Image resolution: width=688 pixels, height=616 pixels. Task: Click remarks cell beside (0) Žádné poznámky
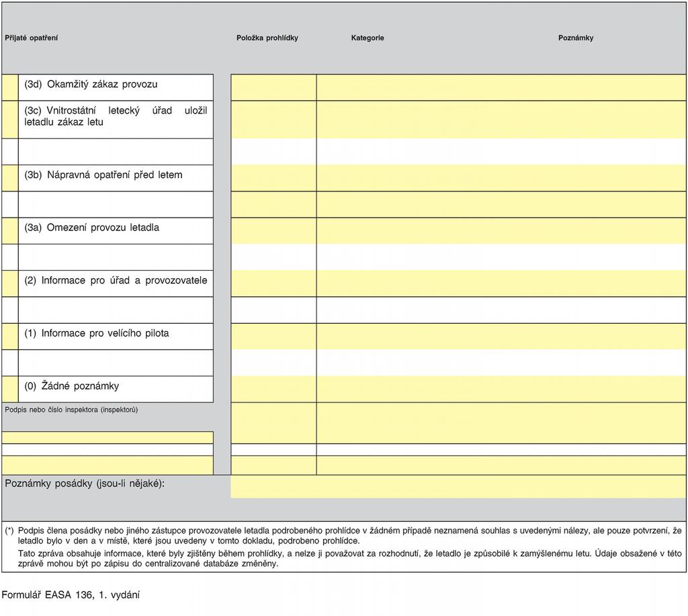coord(501,389)
